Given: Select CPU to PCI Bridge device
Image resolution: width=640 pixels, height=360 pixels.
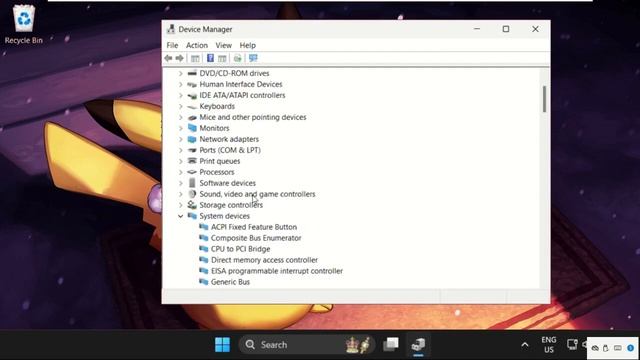Looking at the screenshot, I should point(240,249).
